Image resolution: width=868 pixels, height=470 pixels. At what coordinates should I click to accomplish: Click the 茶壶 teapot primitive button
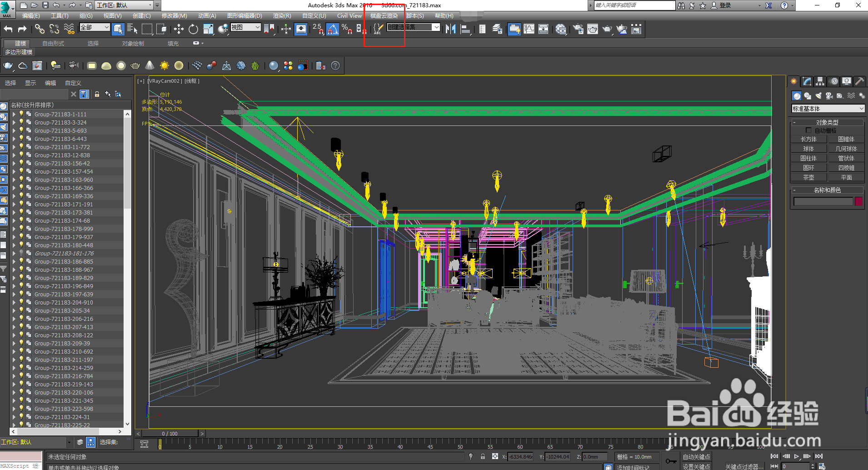(808, 177)
